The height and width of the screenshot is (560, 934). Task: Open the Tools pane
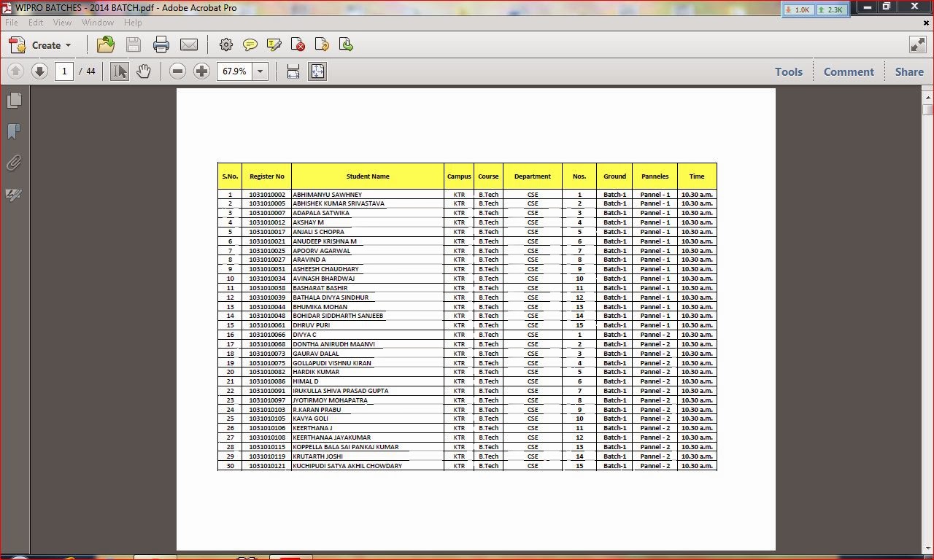click(x=788, y=71)
